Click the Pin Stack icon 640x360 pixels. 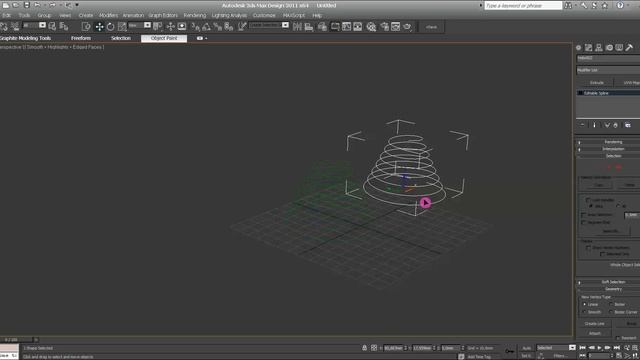click(x=582, y=125)
